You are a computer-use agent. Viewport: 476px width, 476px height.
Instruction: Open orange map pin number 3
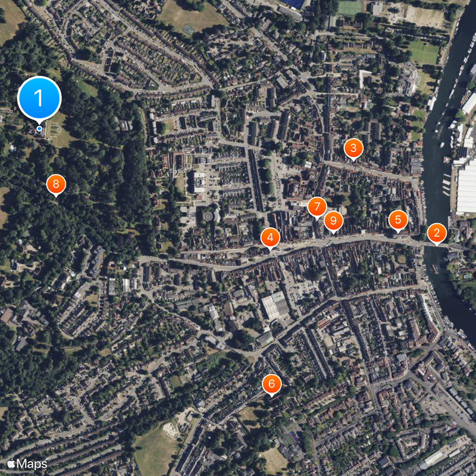tap(353, 148)
